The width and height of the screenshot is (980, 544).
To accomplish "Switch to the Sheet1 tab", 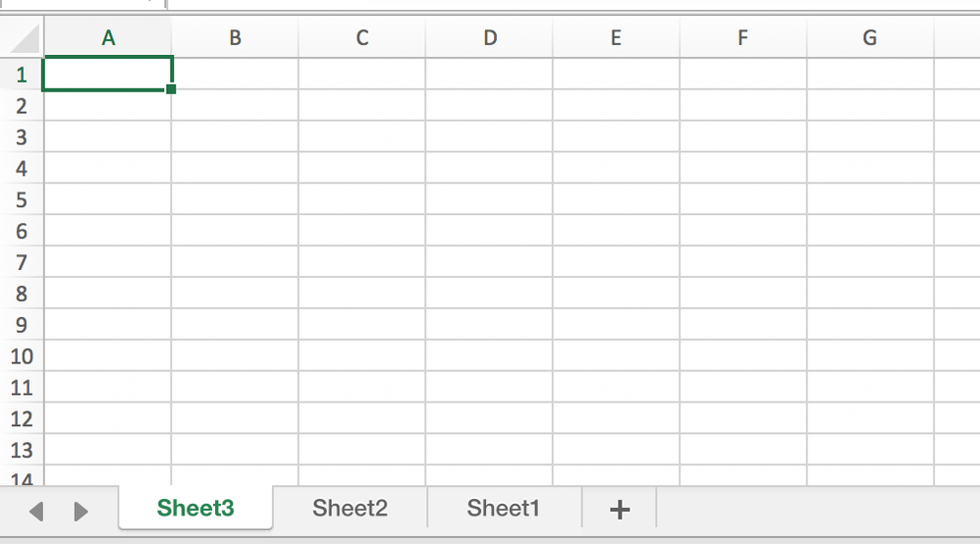I will tap(504, 509).
